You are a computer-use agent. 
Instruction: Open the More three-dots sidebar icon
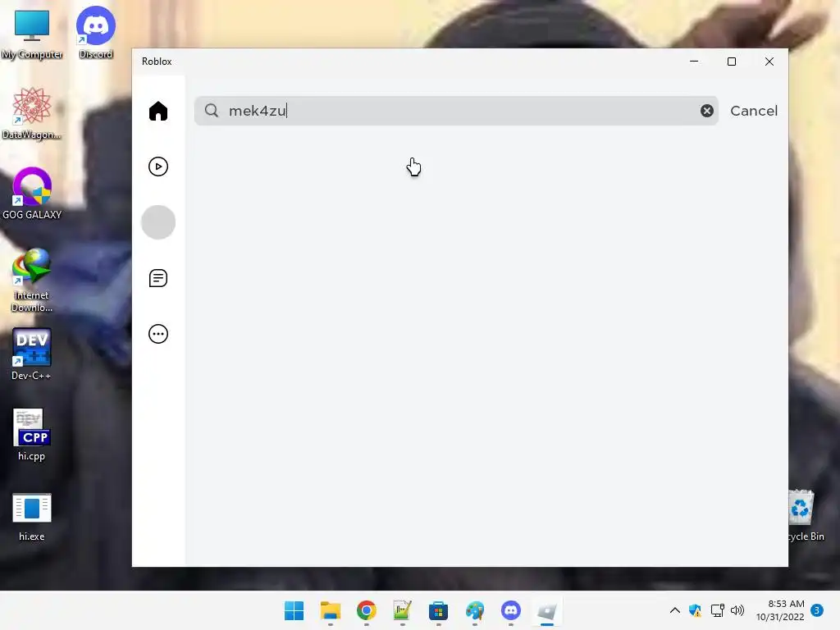click(158, 334)
